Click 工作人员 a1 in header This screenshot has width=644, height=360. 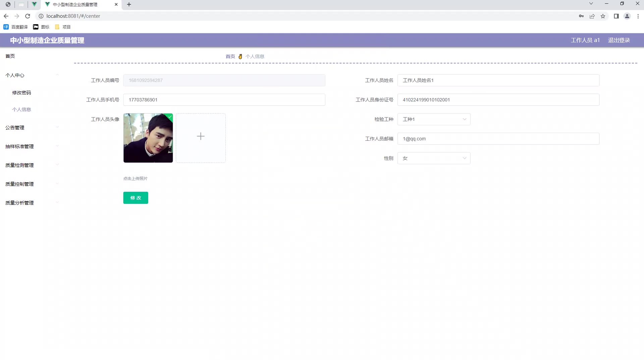585,40
